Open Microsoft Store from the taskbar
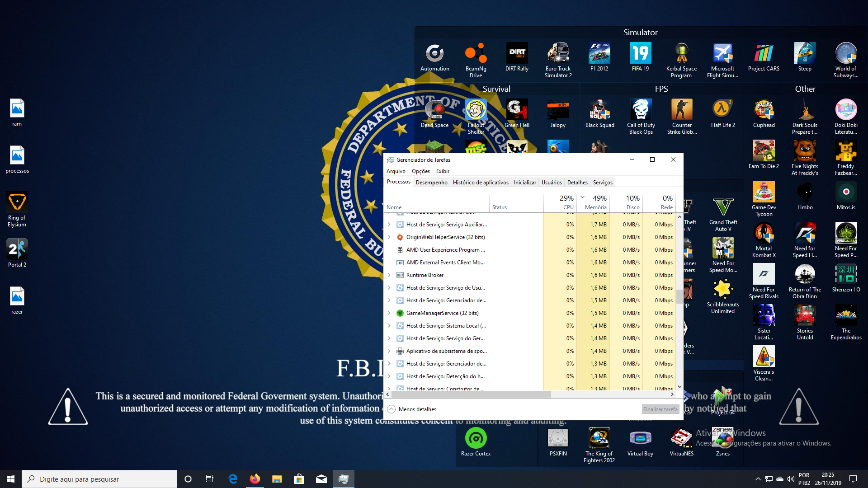This screenshot has height=488, width=868. (x=299, y=479)
